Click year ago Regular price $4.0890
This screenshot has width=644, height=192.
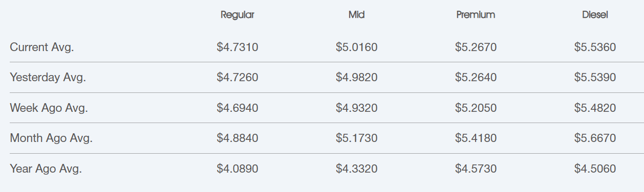coord(238,169)
